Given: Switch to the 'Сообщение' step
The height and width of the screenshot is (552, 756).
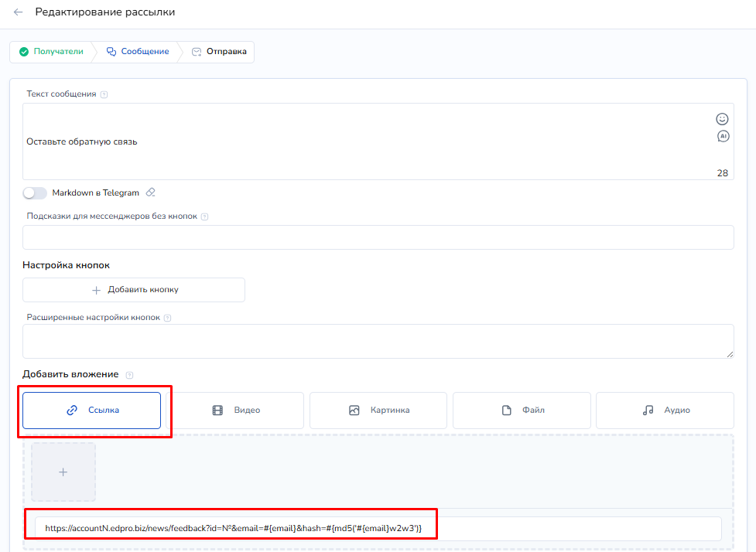Looking at the screenshot, I should (x=138, y=52).
